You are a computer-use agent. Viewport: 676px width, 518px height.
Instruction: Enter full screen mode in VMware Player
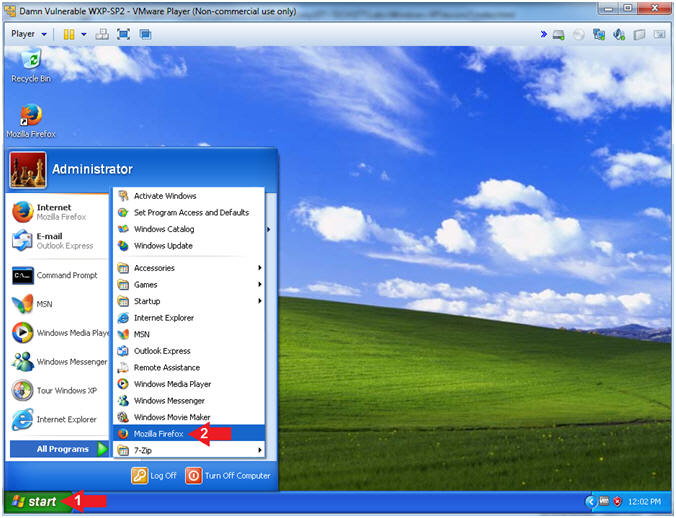coord(124,34)
